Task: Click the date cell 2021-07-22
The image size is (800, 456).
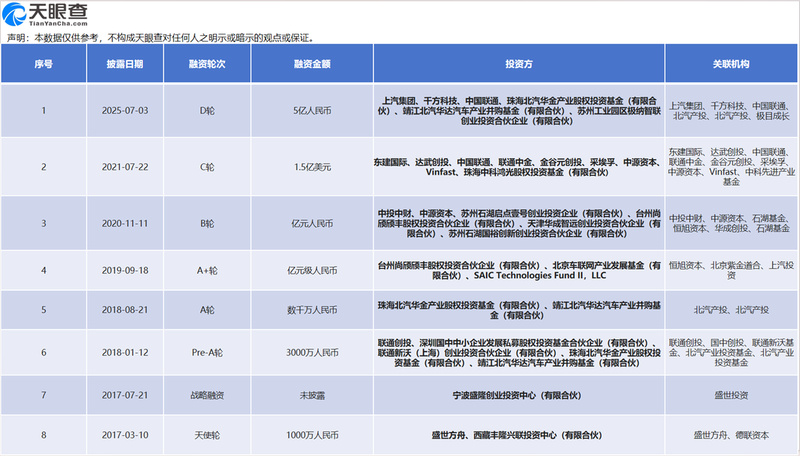Action: click(x=125, y=167)
